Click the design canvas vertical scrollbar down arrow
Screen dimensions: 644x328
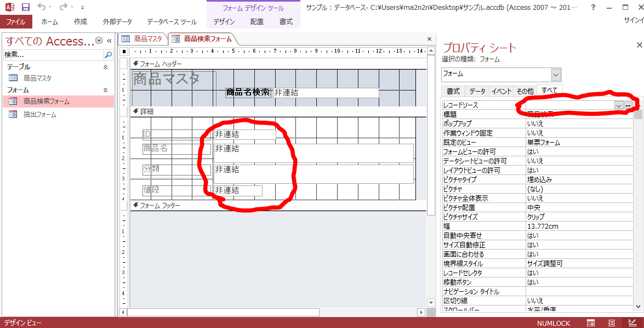click(430, 303)
